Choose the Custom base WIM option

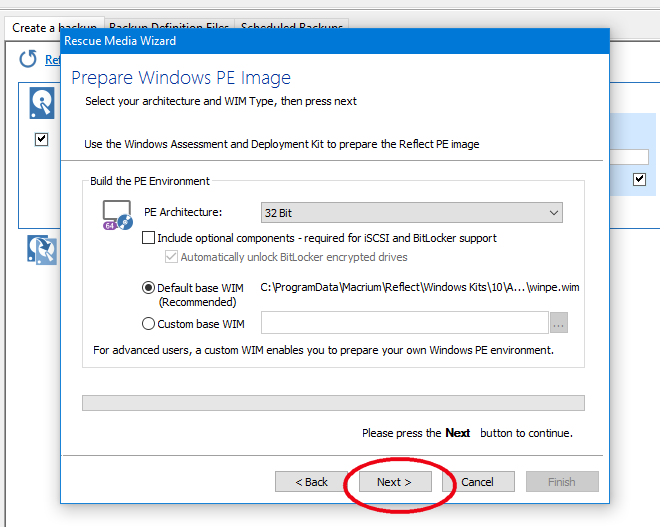click(x=149, y=323)
